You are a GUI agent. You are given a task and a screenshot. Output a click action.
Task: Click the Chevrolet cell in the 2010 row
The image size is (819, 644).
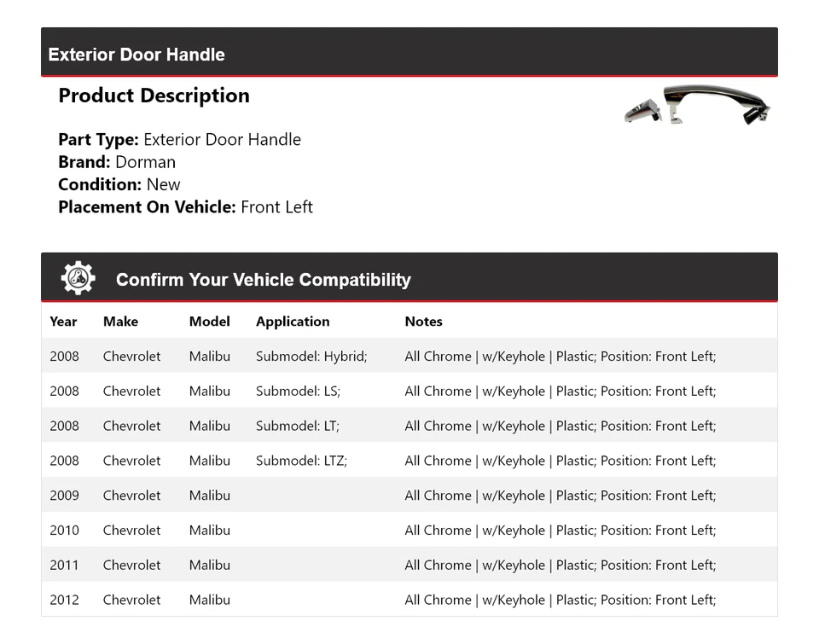tap(131, 531)
